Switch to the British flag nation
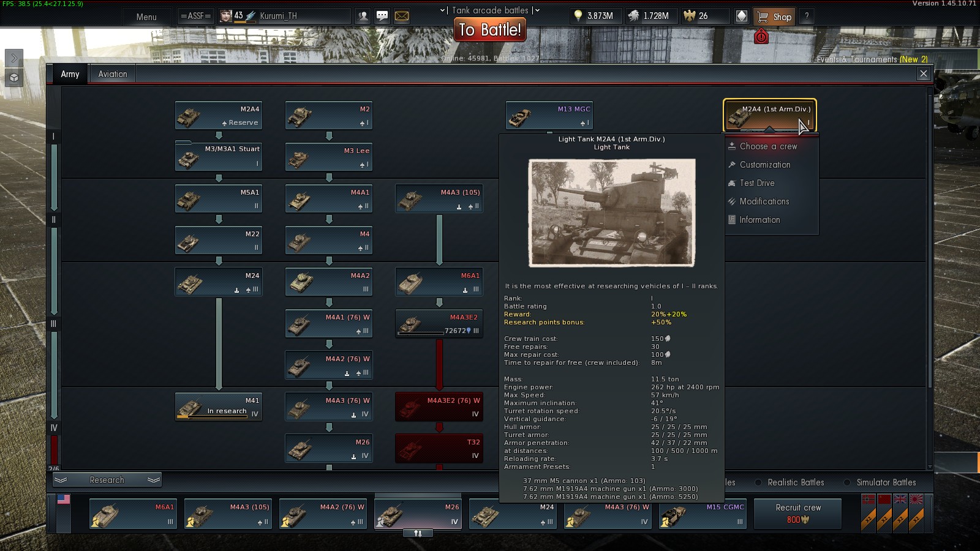This screenshot has width=980, height=551. point(900,500)
